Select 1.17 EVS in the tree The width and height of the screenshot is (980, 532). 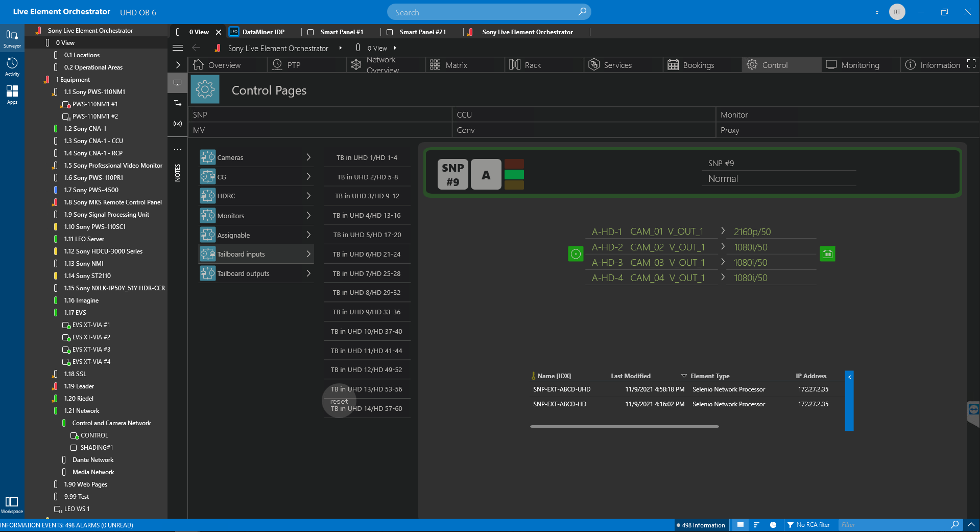pyautogui.click(x=75, y=312)
